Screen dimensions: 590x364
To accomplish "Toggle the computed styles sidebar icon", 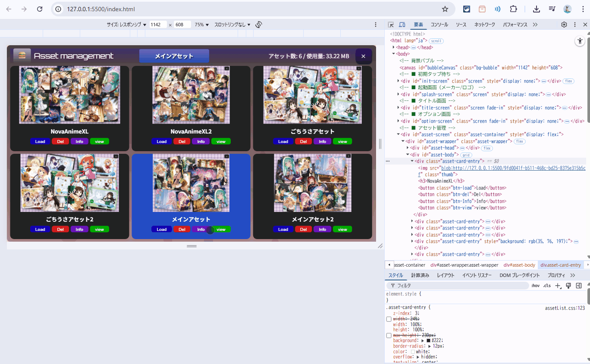I will pos(579,286).
